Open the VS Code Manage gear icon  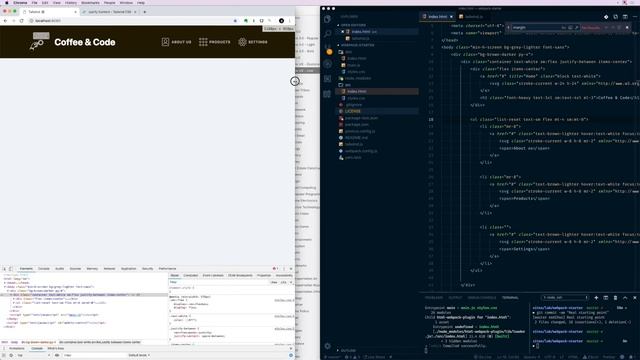point(327,346)
